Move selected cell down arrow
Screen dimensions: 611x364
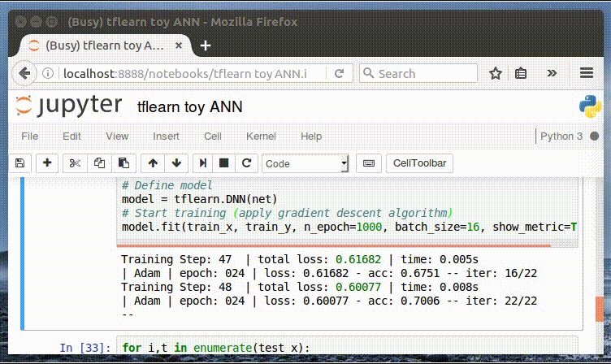point(176,162)
